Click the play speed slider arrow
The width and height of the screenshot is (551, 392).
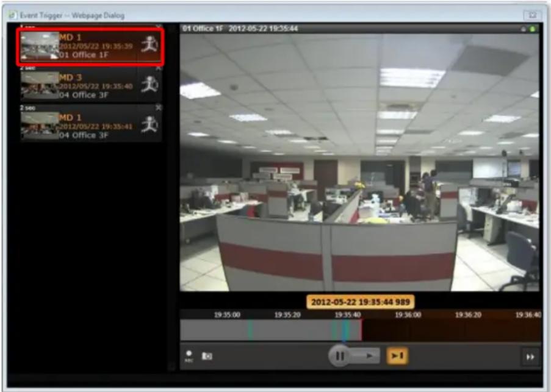point(369,356)
